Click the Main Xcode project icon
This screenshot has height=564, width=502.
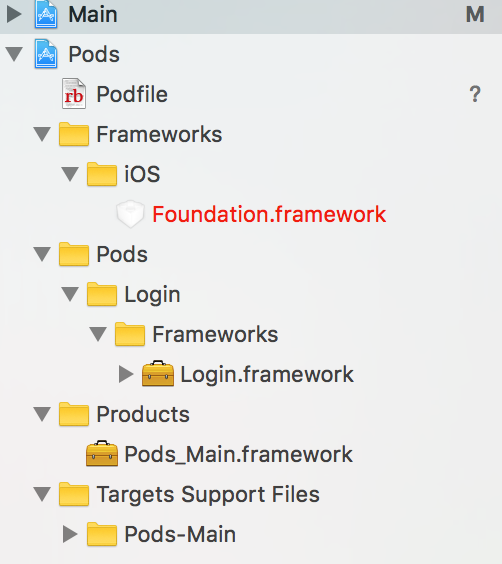coord(46,14)
